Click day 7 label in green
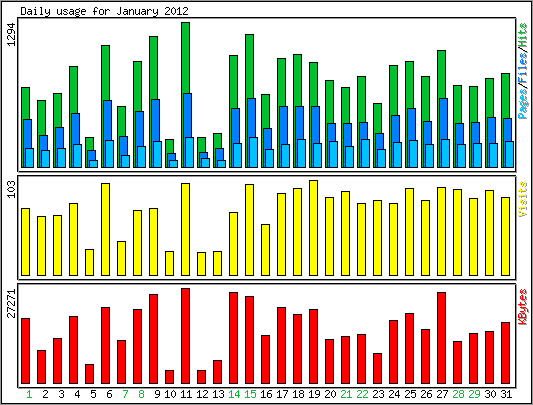 (x=125, y=394)
